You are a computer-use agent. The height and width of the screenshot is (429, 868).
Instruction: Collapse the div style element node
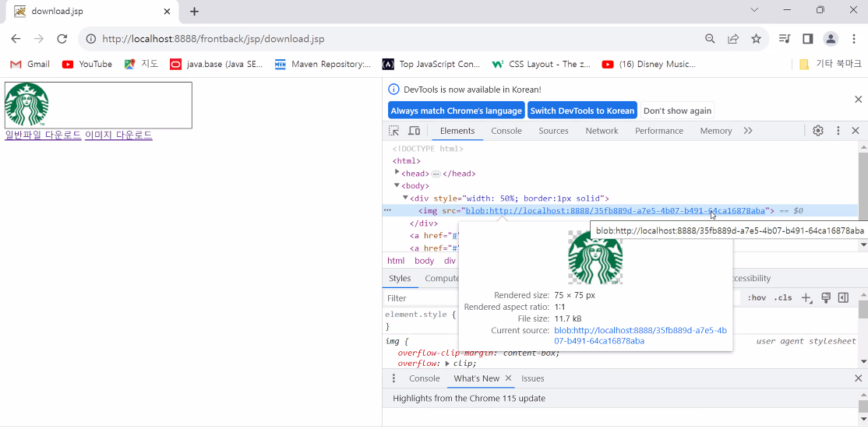pos(406,198)
